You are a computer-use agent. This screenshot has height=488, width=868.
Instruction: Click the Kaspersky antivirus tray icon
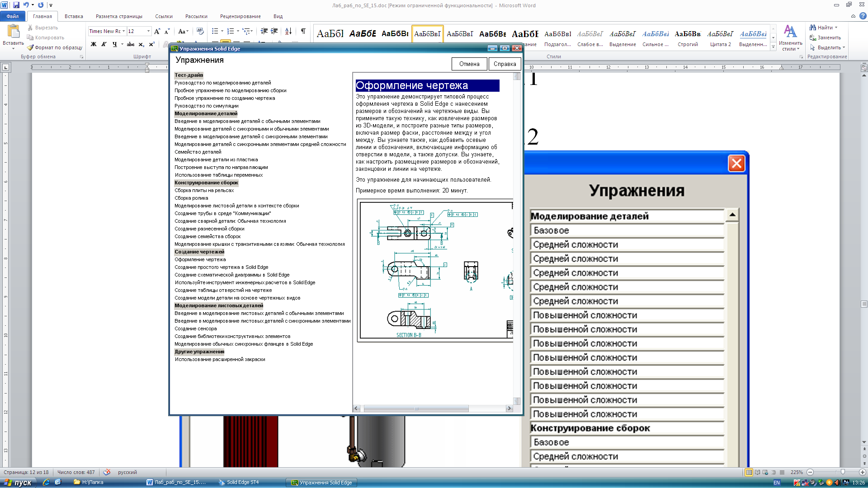(x=797, y=483)
